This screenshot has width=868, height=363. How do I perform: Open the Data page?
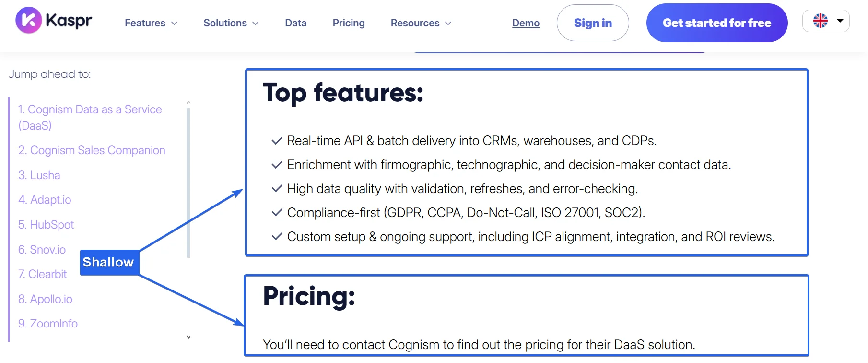295,23
